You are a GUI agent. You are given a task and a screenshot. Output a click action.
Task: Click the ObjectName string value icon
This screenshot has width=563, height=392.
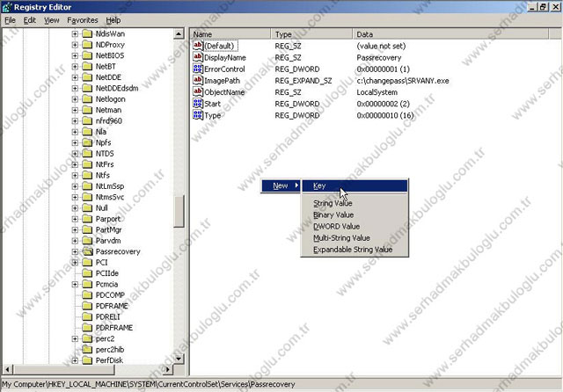[x=198, y=91]
